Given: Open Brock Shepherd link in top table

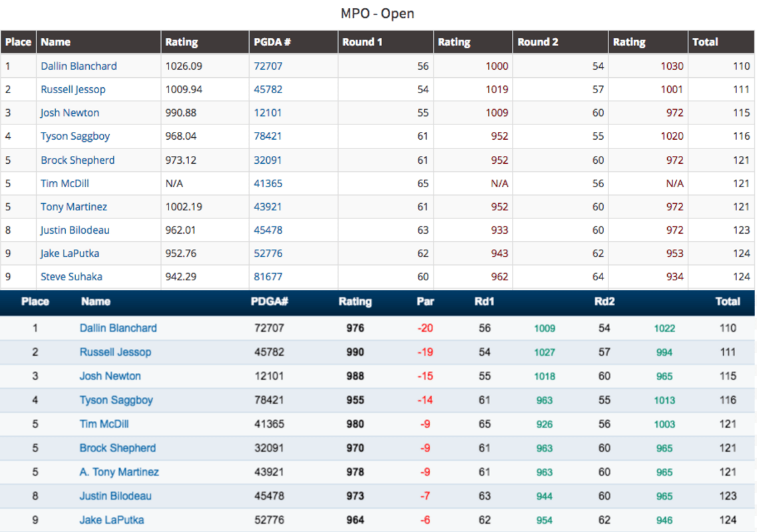Looking at the screenshot, I should (x=78, y=160).
